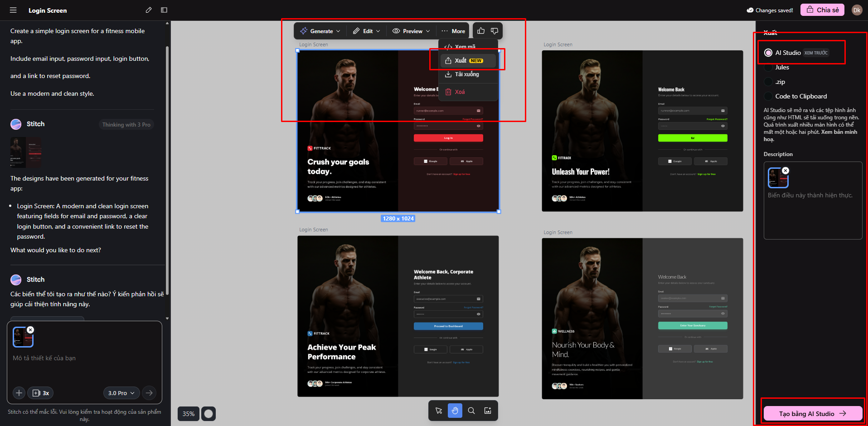Select the hand pan tool
Image resolution: width=868 pixels, height=426 pixels.
tap(455, 411)
